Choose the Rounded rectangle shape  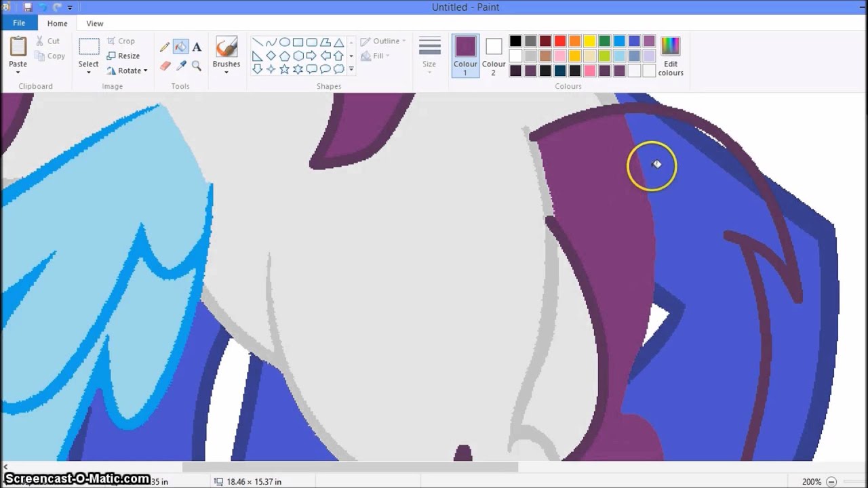coord(312,42)
